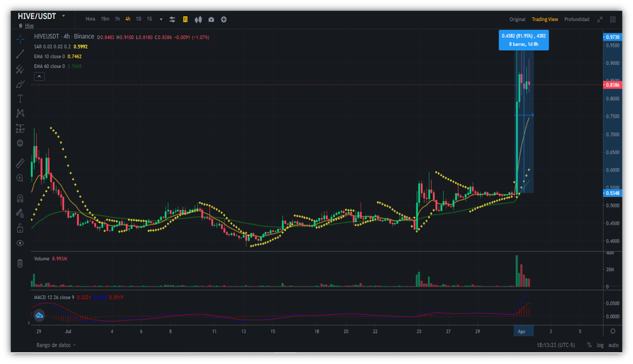The height and width of the screenshot is (364, 633).
Task: Select the Text annotation tool
Action: coord(20,99)
